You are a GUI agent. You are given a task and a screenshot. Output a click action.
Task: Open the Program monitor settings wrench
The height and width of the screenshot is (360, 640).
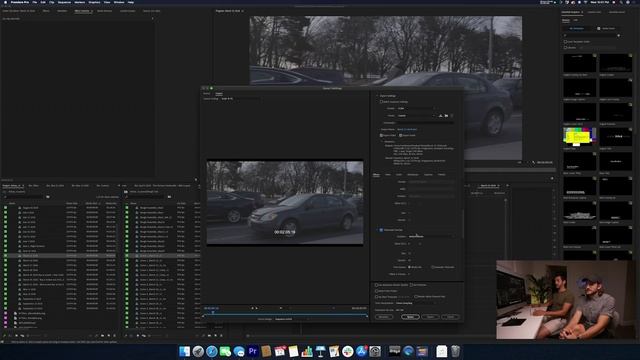533,162
